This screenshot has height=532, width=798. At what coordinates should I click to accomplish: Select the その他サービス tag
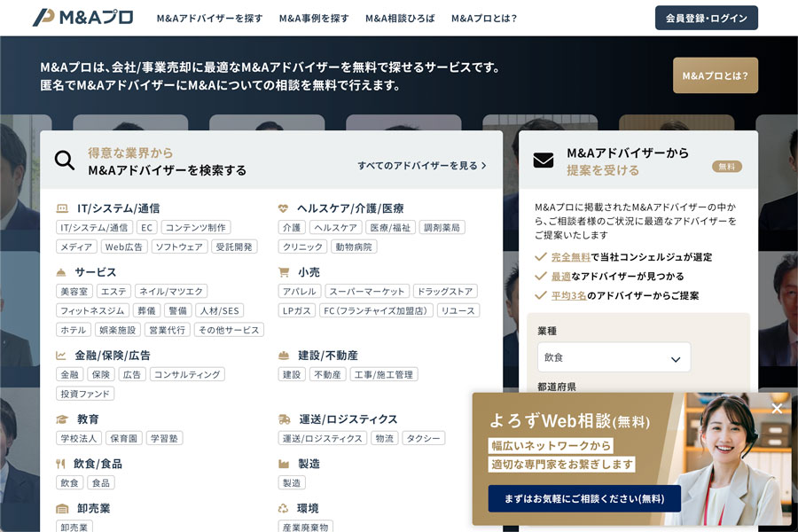(x=229, y=330)
